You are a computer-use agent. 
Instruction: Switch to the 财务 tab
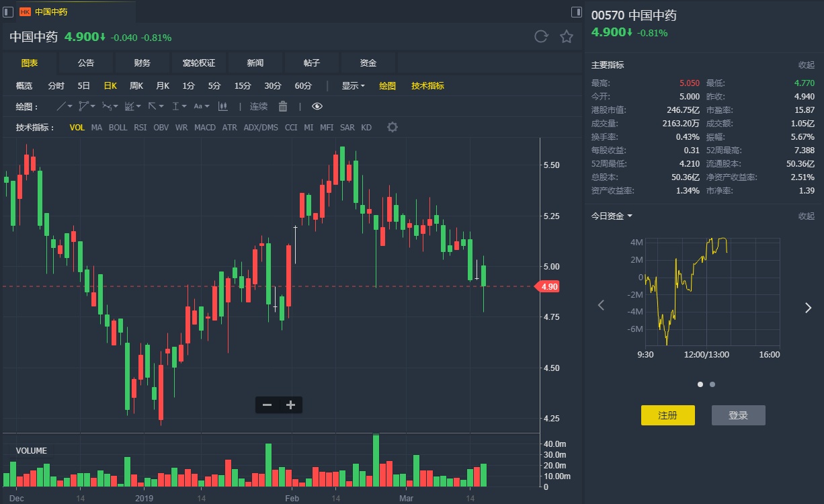tap(142, 62)
